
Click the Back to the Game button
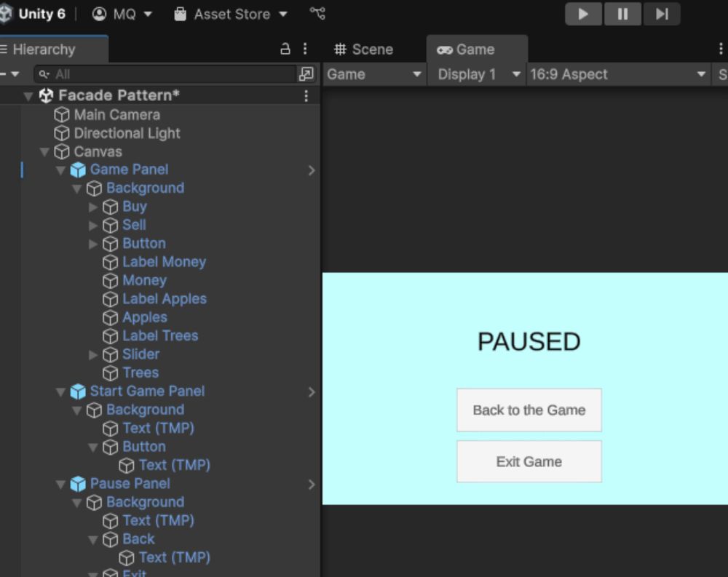529,410
